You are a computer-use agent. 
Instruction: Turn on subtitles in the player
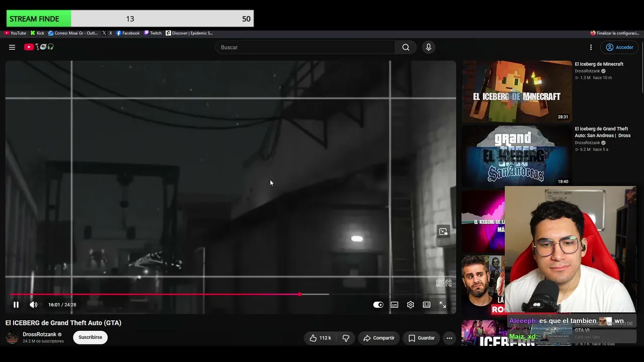click(x=394, y=305)
